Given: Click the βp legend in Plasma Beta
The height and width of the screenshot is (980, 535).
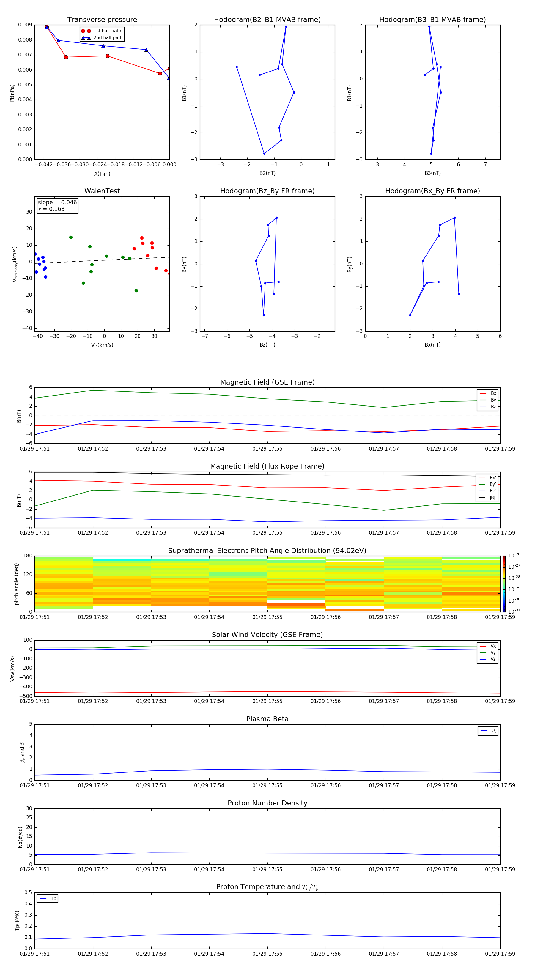Looking at the screenshot, I should tap(488, 731).
